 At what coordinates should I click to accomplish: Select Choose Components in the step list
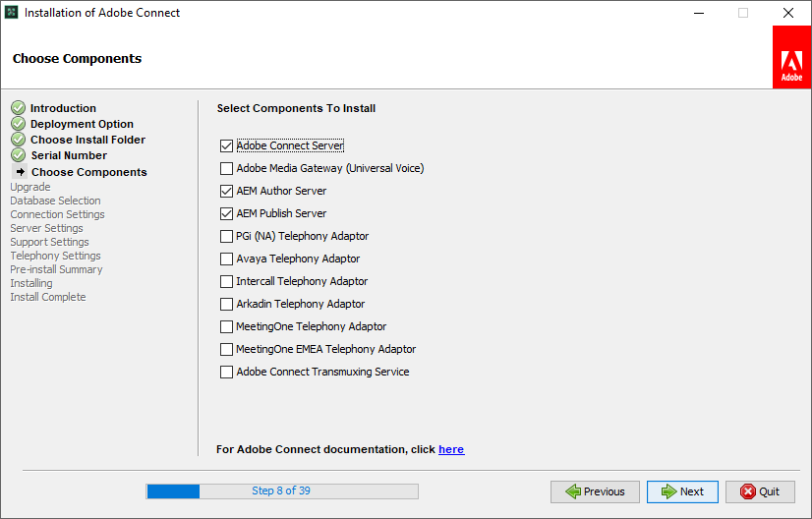pyautogui.click(x=89, y=172)
